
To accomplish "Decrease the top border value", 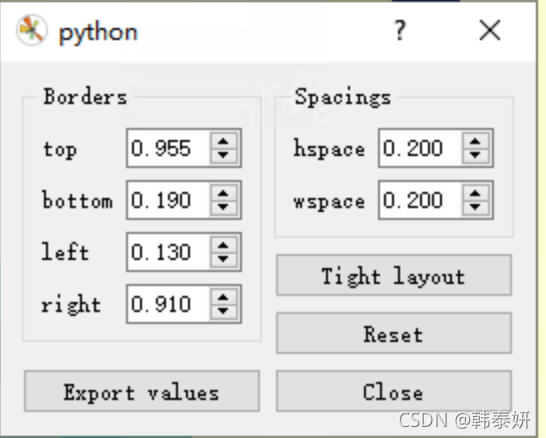I will 223,155.
